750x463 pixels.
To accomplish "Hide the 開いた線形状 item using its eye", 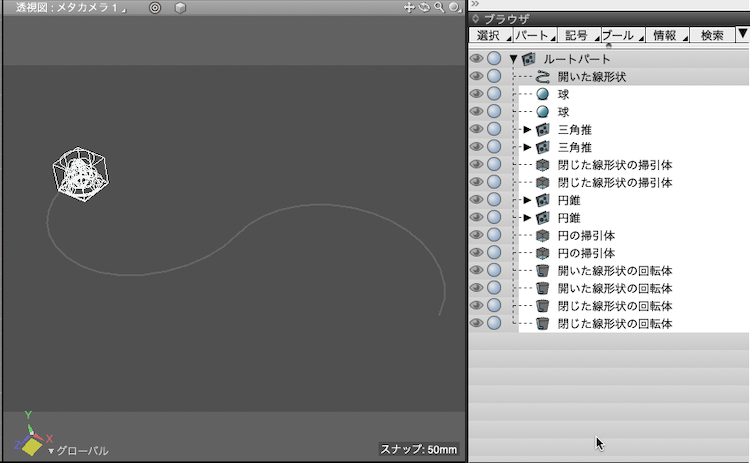I will point(477,76).
